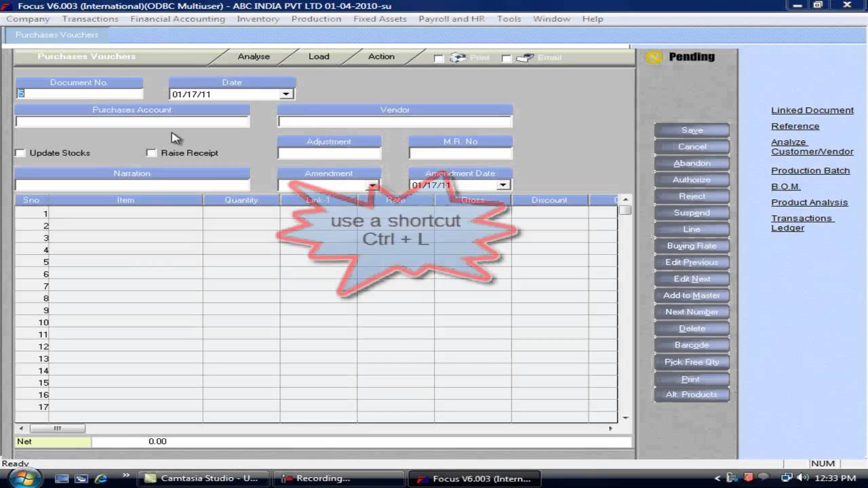Click the network tray icon

click(787, 478)
